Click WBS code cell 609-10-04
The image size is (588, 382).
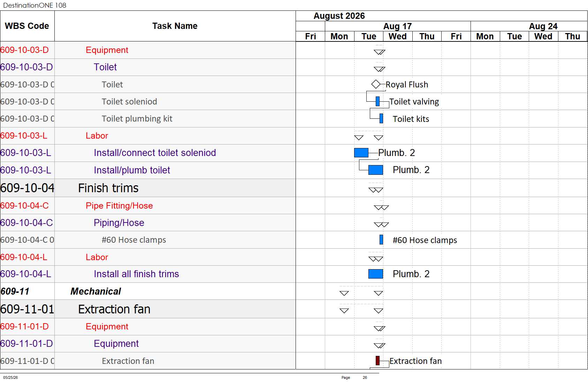[x=27, y=188]
